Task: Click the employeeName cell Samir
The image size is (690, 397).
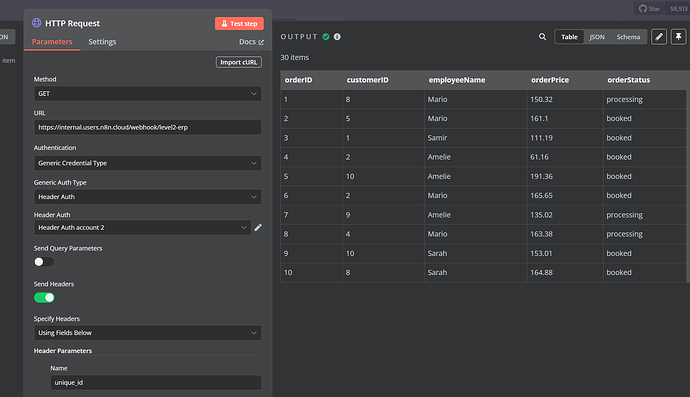Action: coord(475,138)
